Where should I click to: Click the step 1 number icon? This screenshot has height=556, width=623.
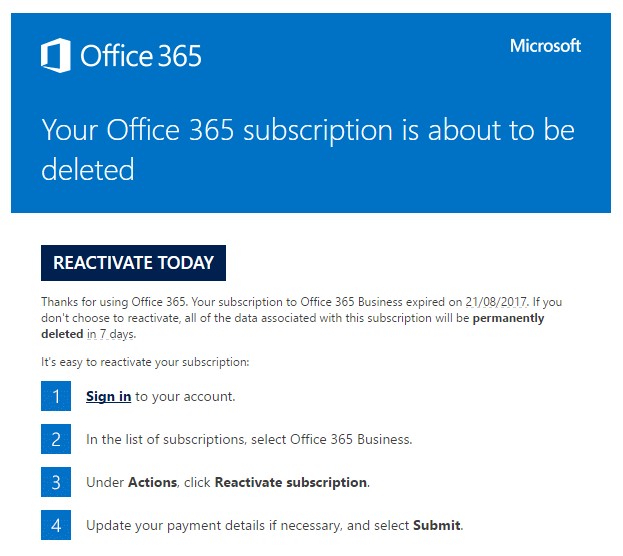click(56, 396)
